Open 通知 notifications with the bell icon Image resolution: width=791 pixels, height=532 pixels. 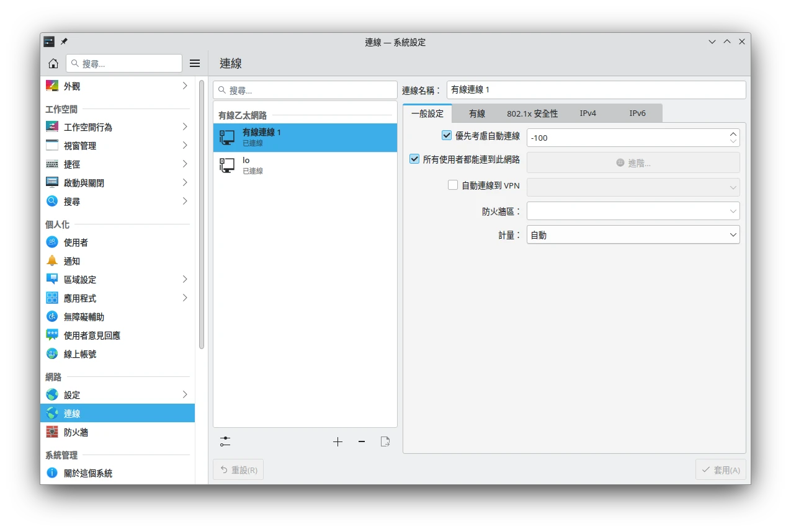pyautogui.click(x=72, y=261)
